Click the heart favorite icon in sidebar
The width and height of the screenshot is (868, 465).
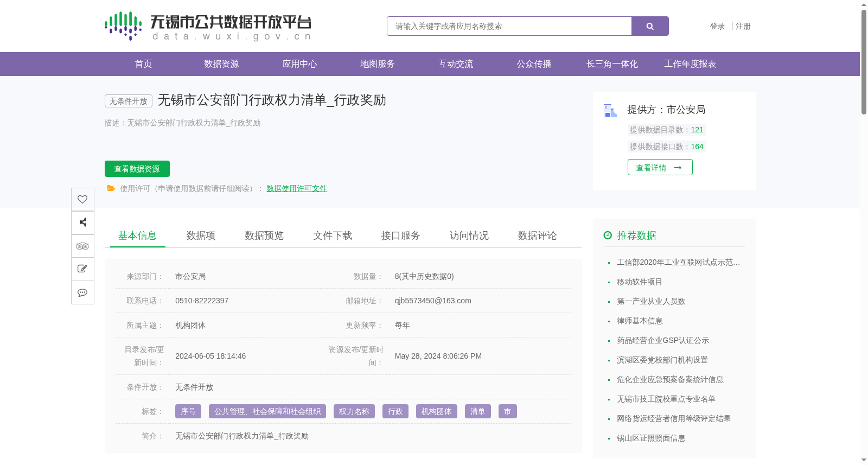coord(82,199)
